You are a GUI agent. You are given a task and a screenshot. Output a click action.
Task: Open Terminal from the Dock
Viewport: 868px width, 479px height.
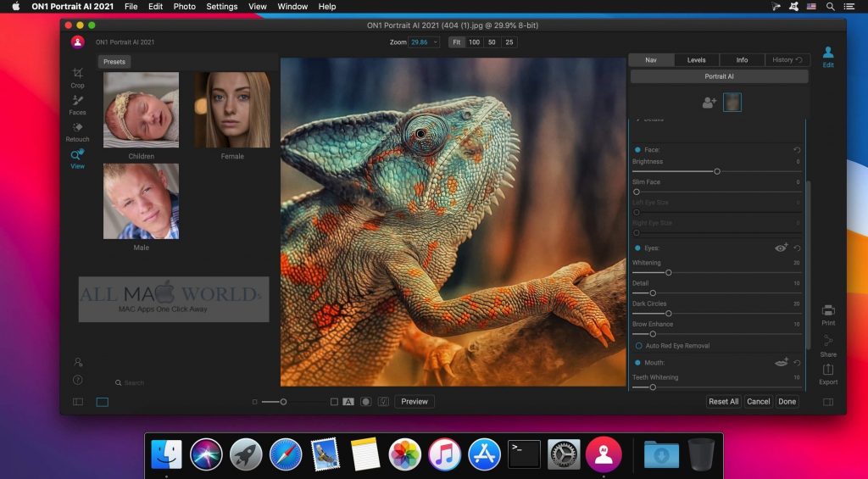[x=524, y=454]
